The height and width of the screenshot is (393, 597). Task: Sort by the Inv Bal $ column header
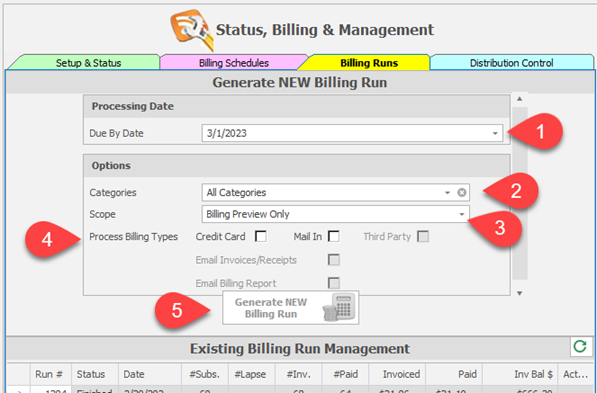tap(520, 374)
